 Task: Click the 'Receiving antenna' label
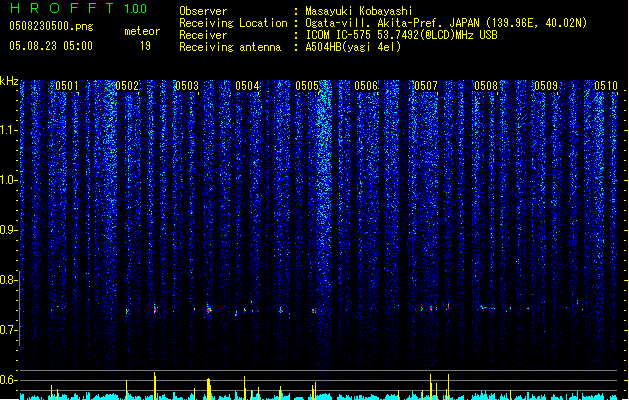(230, 47)
